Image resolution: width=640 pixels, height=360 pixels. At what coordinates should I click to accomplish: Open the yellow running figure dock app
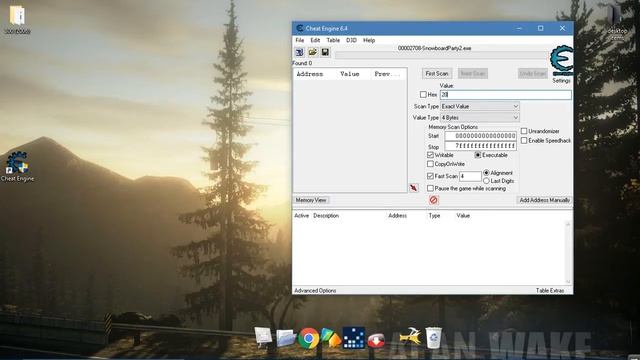pyautogui.click(x=410, y=337)
